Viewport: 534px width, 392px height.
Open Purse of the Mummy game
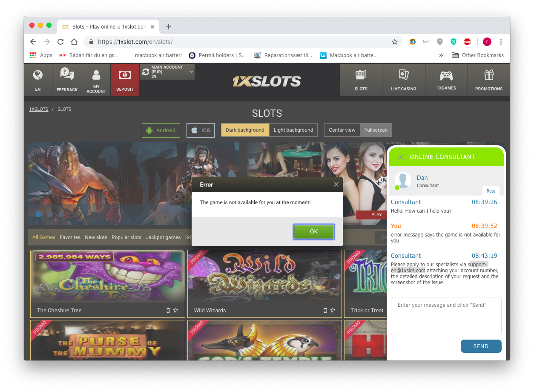tap(108, 340)
